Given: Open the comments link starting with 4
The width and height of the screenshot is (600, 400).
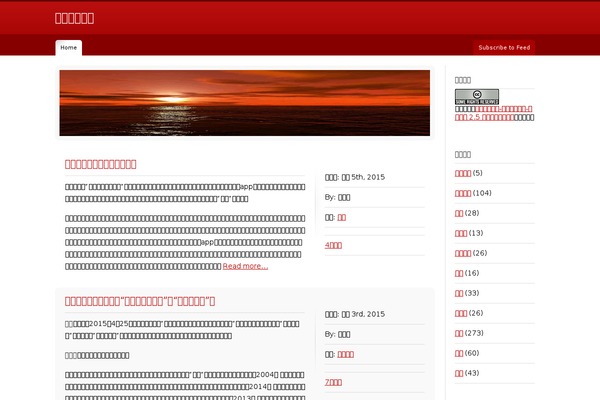Looking at the screenshot, I should [333, 245].
